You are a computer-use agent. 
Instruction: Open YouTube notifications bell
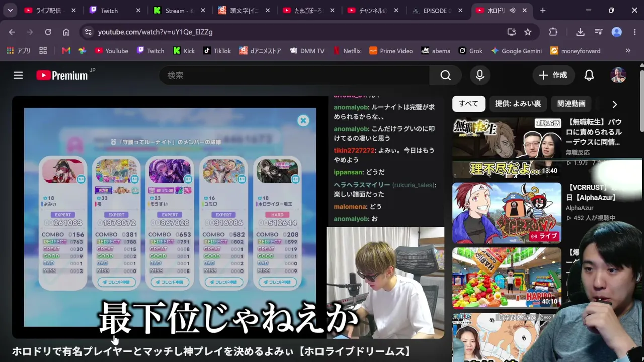click(589, 75)
